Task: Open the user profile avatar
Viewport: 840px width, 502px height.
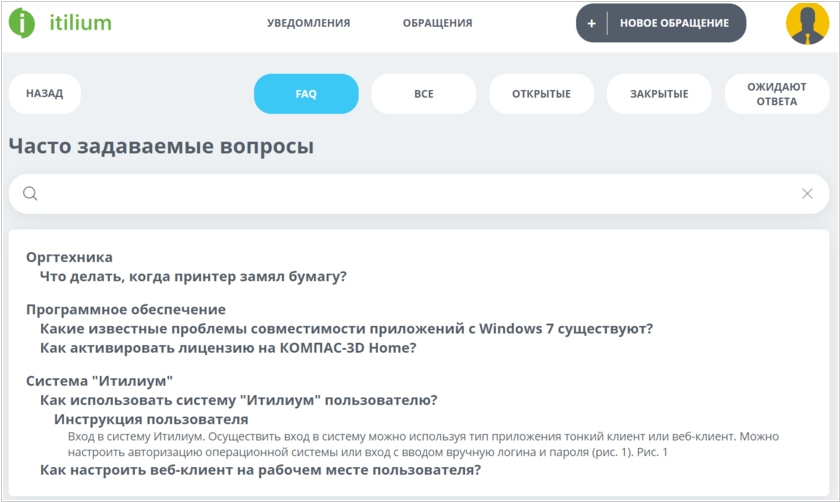Action: [x=807, y=24]
